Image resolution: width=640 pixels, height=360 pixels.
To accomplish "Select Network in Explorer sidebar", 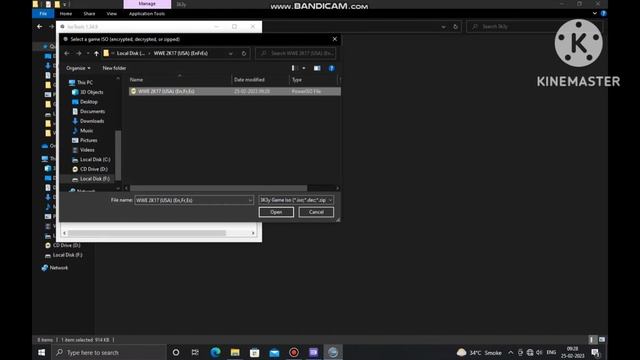I will click(x=55, y=268).
